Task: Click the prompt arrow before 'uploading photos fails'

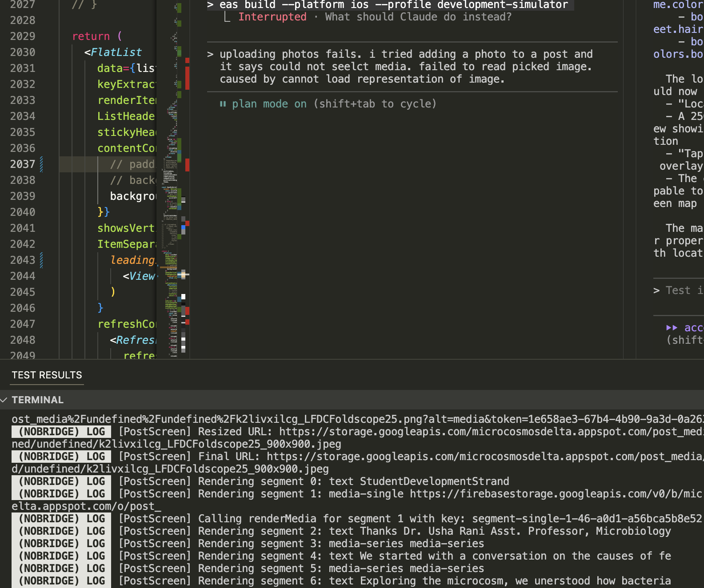Action: point(210,54)
